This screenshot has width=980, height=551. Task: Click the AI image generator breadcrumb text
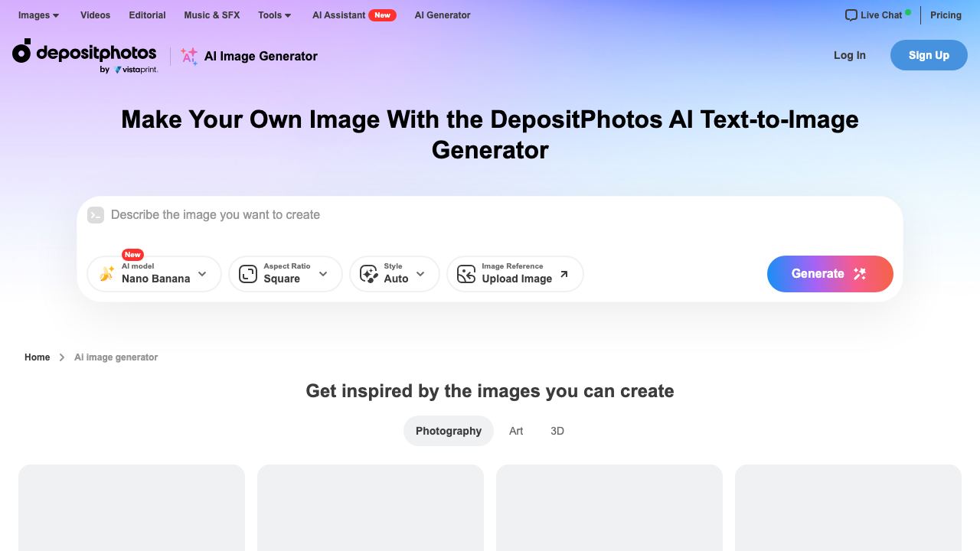(116, 357)
